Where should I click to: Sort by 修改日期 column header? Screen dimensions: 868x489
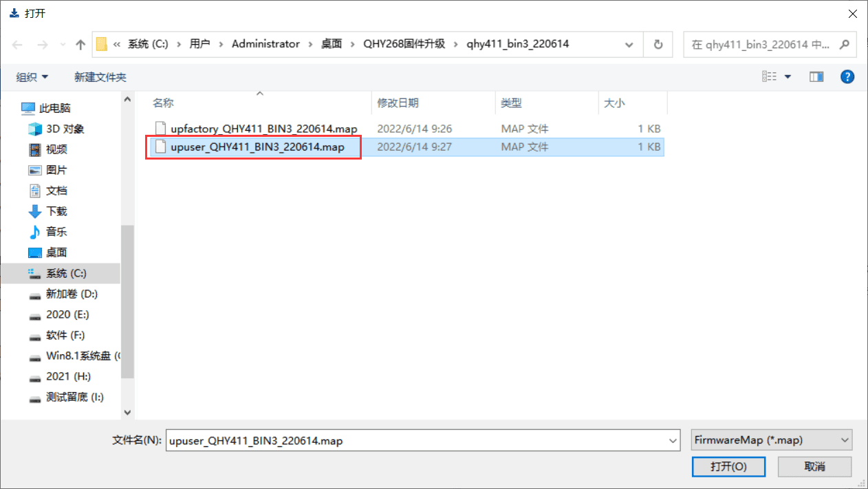[x=398, y=102]
